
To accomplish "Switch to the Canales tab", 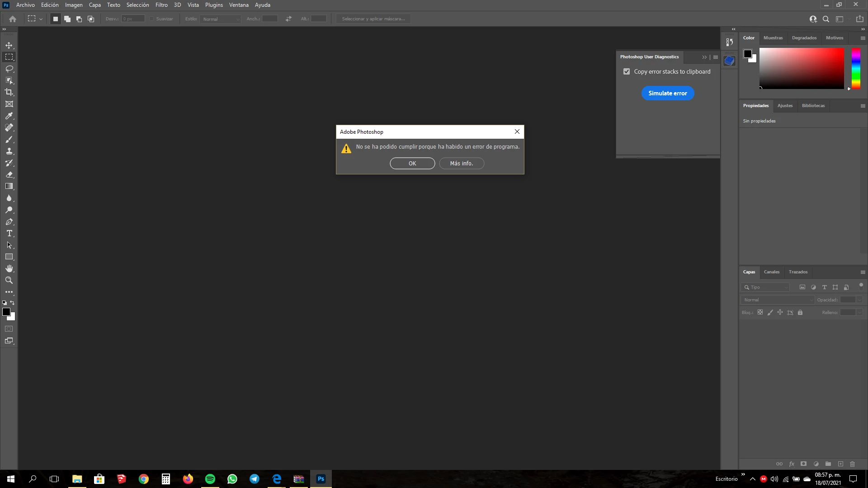I will click(771, 272).
